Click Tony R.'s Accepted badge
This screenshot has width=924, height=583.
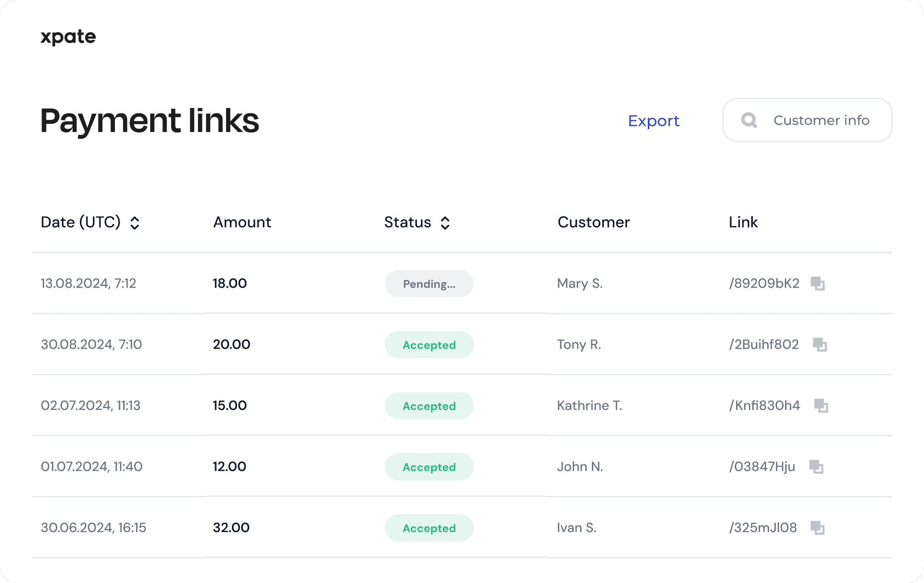coord(429,345)
